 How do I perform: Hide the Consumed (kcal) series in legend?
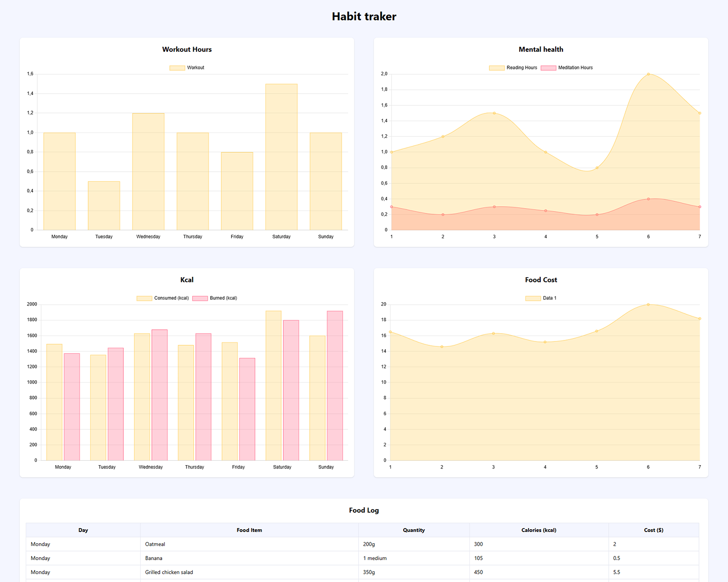[x=163, y=298]
